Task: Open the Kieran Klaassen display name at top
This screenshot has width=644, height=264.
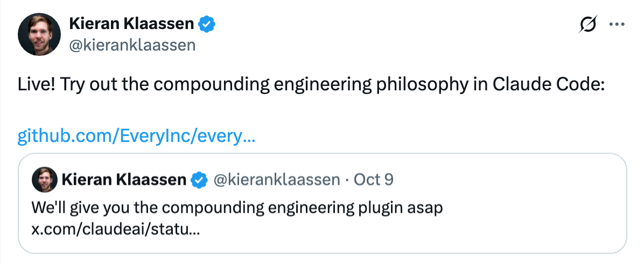Action: tap(132, 24)
